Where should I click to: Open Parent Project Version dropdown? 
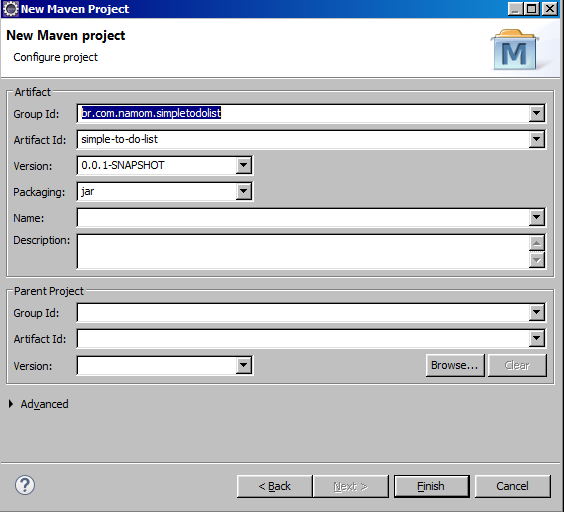click(244, 365)
